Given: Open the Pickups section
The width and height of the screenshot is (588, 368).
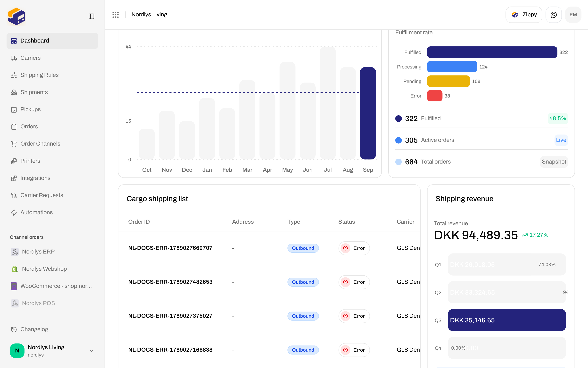Looking at the screenshot, I should pyautogui.click(x=52, y=110).
